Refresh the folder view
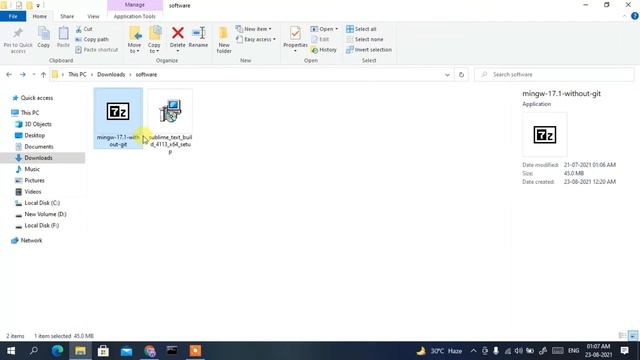The image size is (640, 360). point(461,75)
